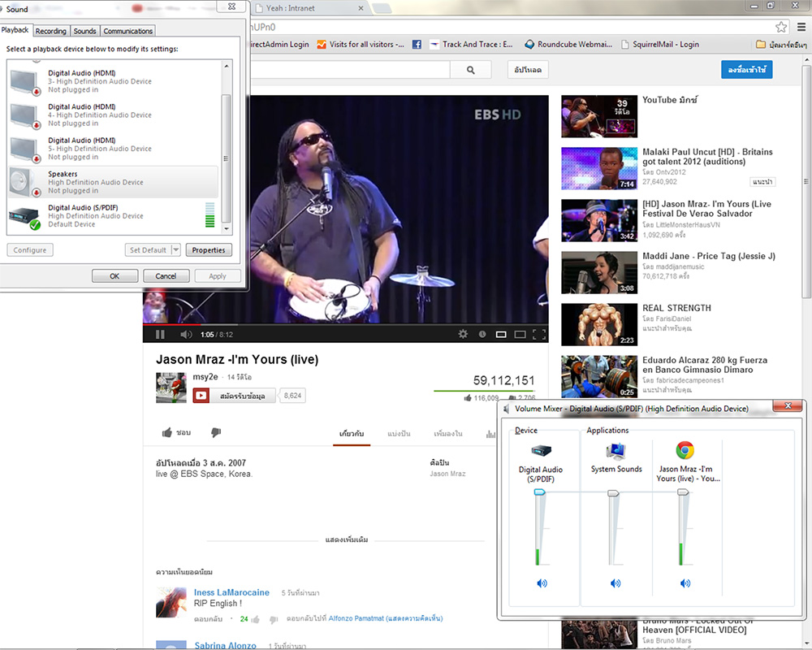This screenshot has width=812, height=650.
Task: Switch player to fullscreen mode
Action: (x=539, y=334)
